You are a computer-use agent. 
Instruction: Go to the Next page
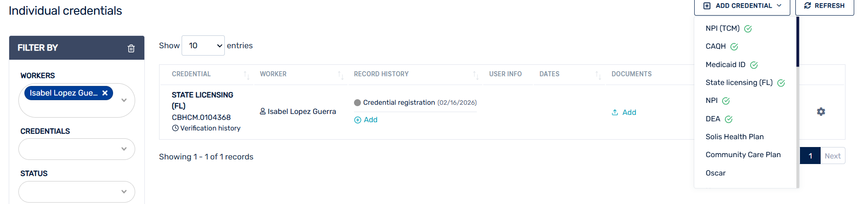(832, 156)
